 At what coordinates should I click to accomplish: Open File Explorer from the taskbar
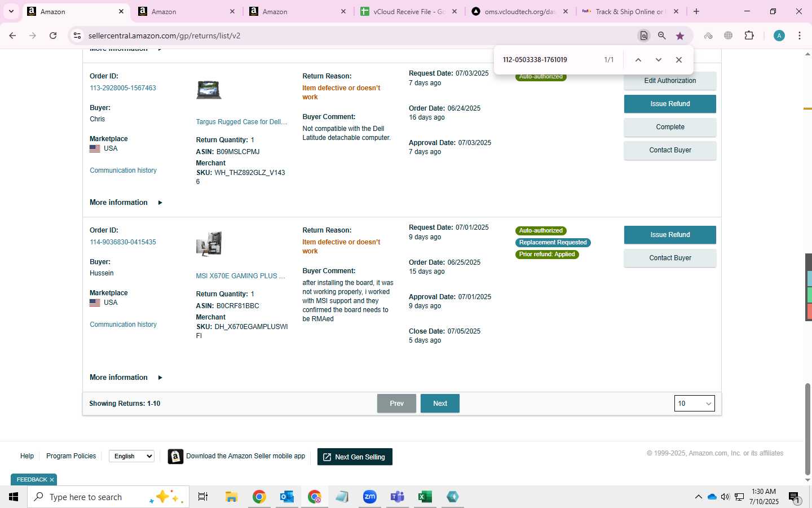click(231, 497)
